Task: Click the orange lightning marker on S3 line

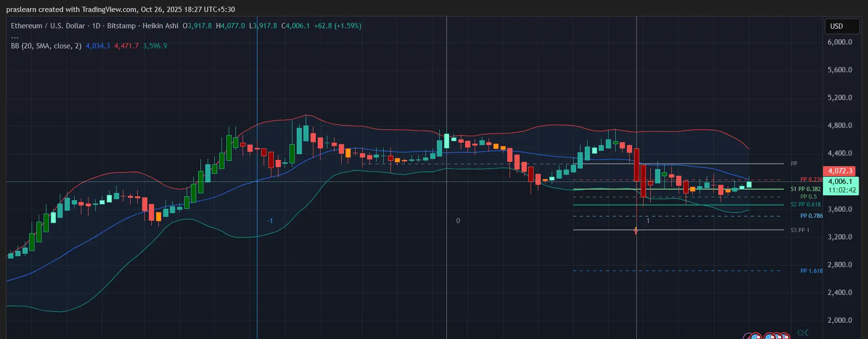Action: coord(636,231)
